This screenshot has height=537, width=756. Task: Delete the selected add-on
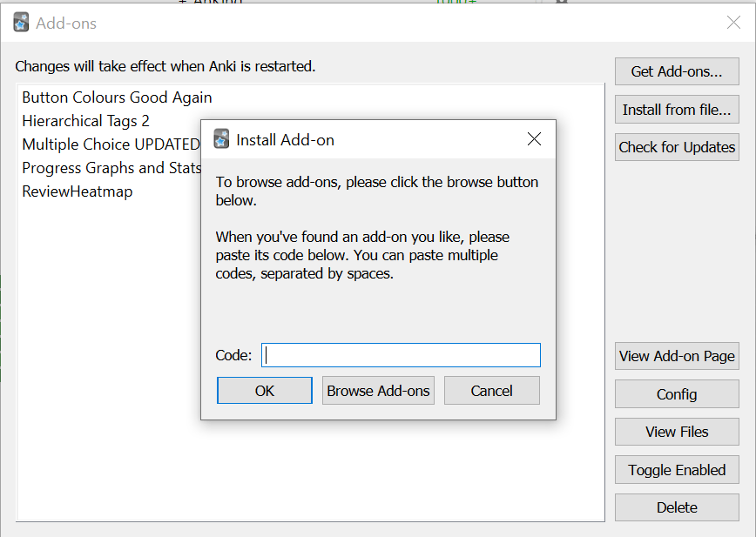[x=677, y=507]
